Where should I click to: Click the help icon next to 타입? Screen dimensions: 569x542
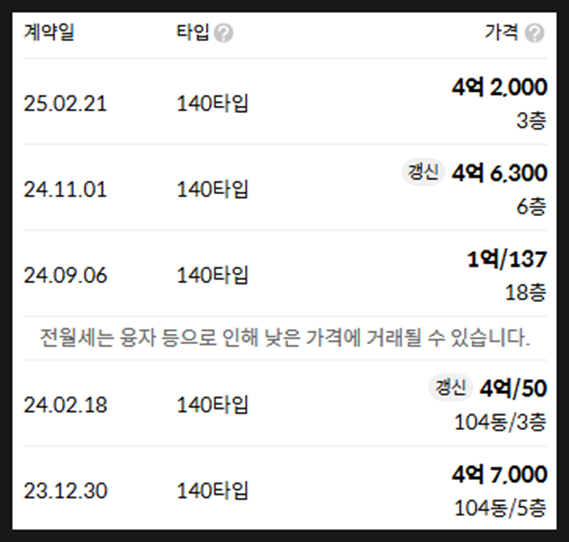pos(223,33)
